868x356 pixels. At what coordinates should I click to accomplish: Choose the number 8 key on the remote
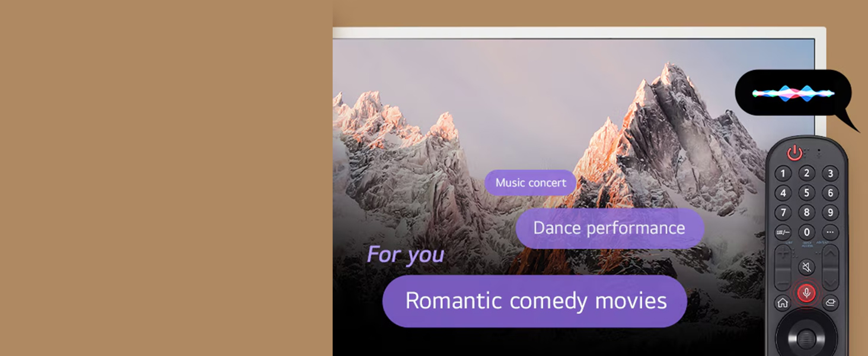pos(806,212)
